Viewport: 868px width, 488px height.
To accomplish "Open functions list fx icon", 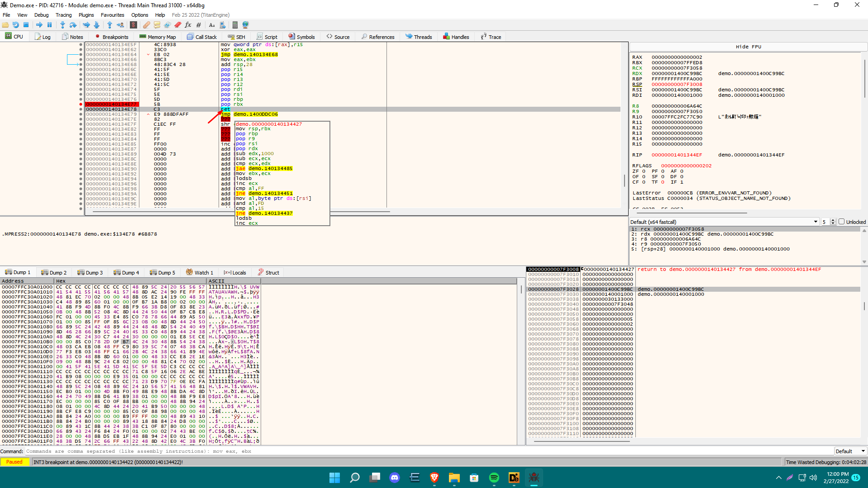I will (188, 25).
